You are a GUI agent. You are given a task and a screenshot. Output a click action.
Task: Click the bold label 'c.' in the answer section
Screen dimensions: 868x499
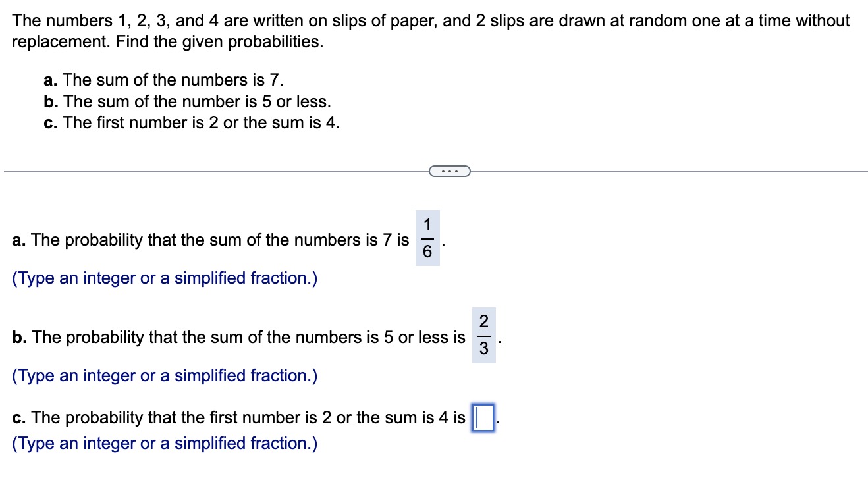(18, 417)
